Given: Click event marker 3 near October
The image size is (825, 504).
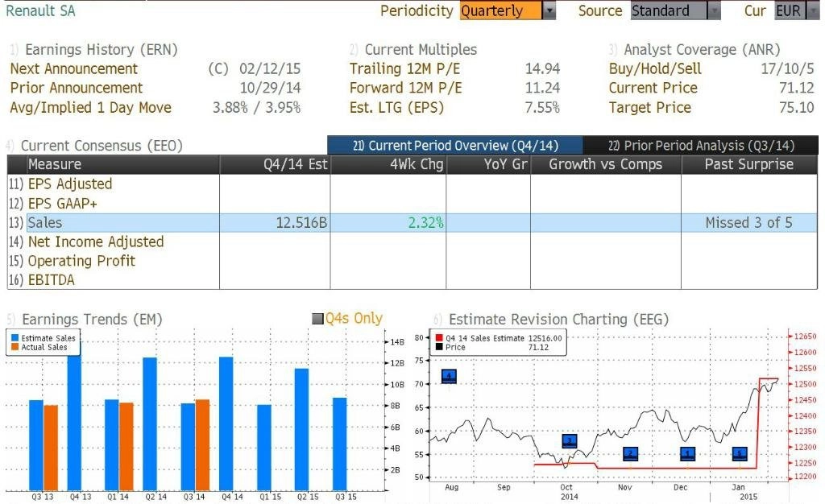Looking at the screenshot, I should click(570, 441).
